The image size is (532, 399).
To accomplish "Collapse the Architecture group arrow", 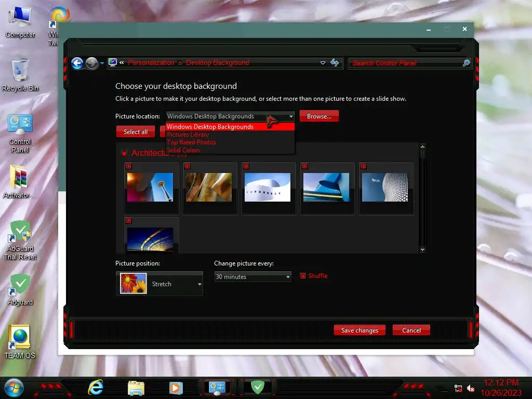I will tap(124, 153).
